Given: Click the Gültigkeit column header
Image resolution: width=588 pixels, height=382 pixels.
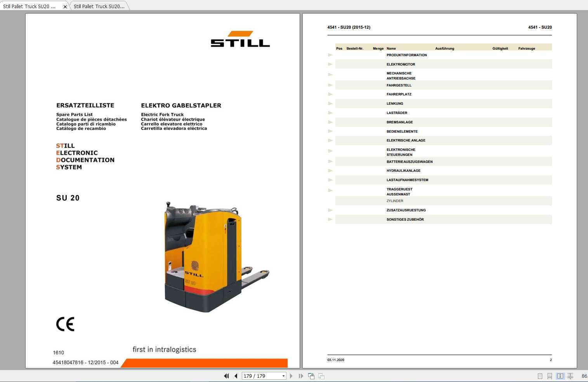Looking at the screenshot, I should (x=500, y=48).
